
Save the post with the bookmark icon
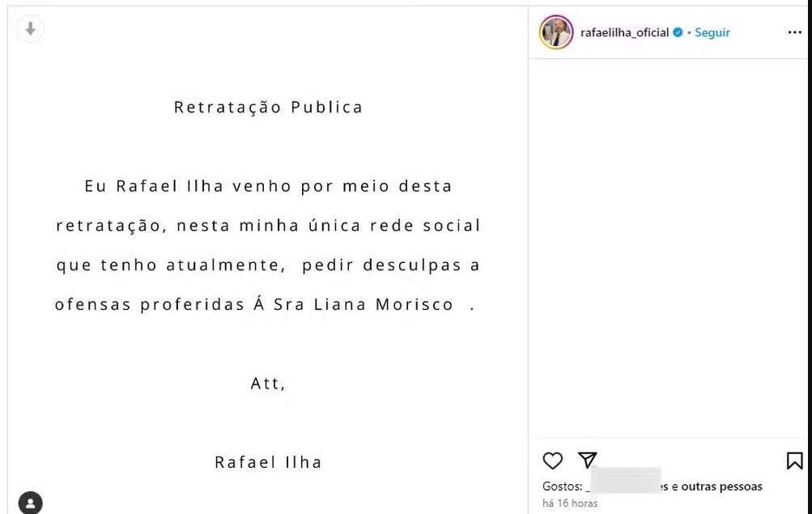(794, 461)
